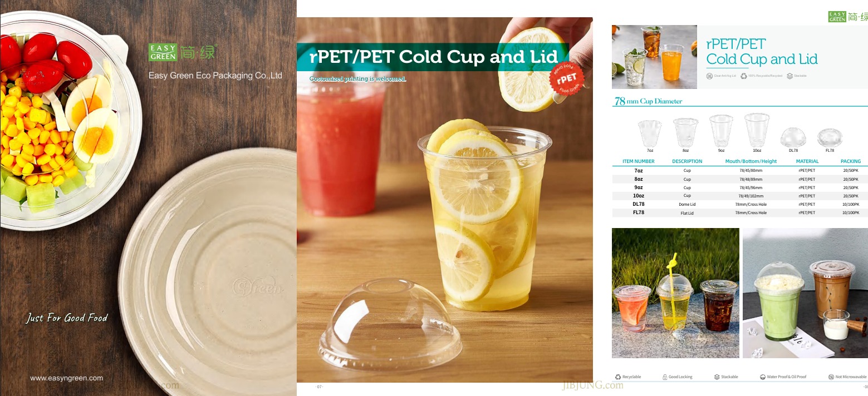
Task: Click the red rPET Food Grade badge
Action: click(x=567, y=78)
